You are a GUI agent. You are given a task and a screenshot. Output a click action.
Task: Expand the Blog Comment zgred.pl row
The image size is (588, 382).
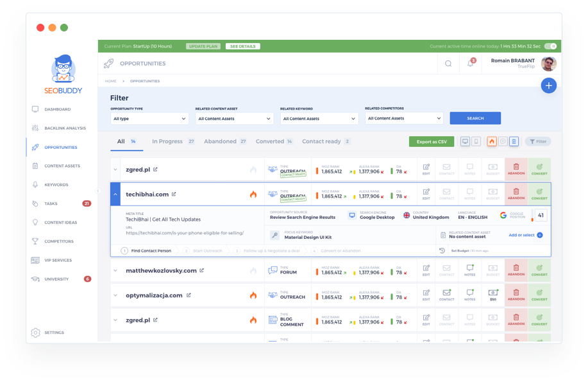[x=115, y=320]
